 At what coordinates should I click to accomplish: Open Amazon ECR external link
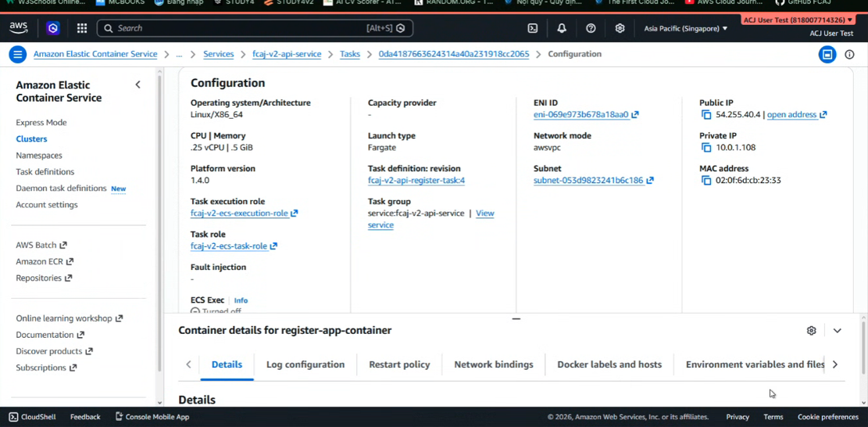coord(45,261)
